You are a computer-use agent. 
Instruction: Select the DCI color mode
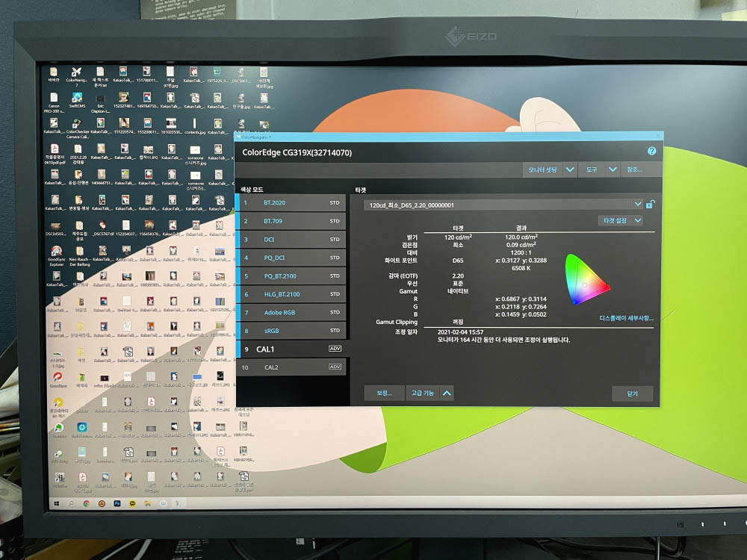(x=291, y=240)
